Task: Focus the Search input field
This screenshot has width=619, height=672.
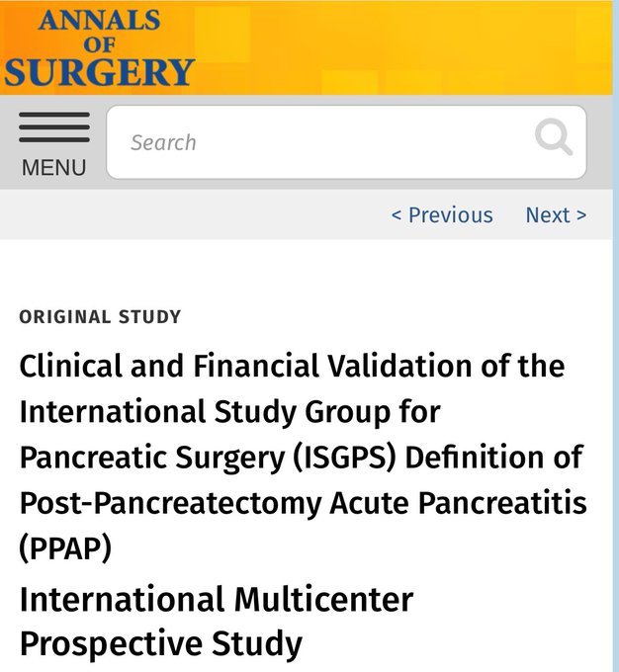Action: pyautogui.click(x=346, y=142)
